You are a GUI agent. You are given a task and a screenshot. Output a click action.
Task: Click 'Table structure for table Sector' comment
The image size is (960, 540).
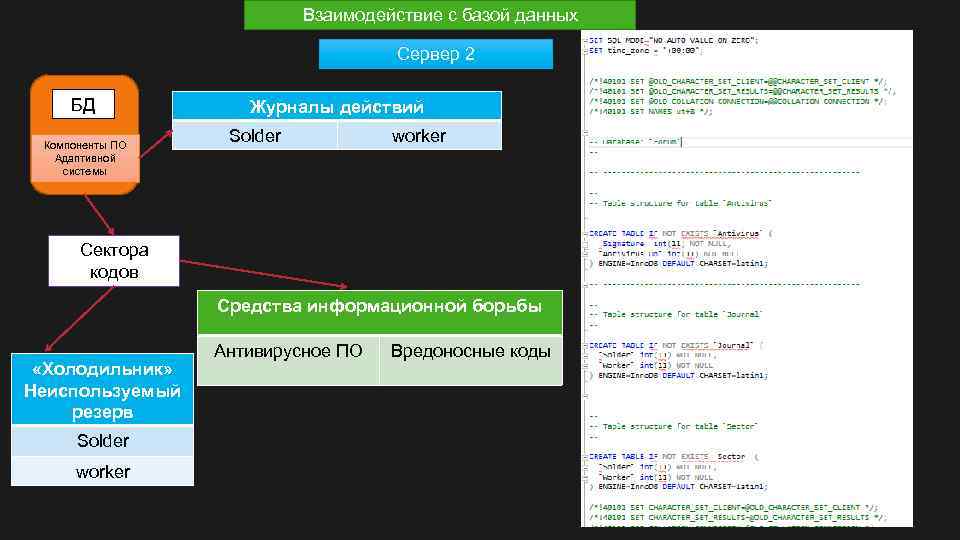point(673,426)
